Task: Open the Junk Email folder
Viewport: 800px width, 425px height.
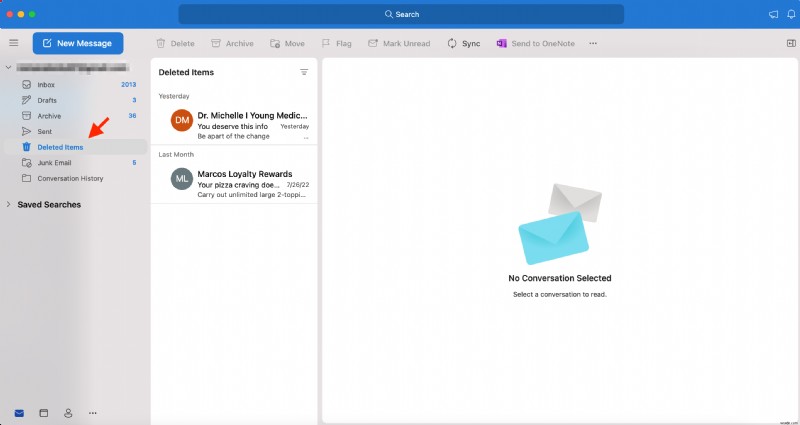Action: click(x=76, y=163)
